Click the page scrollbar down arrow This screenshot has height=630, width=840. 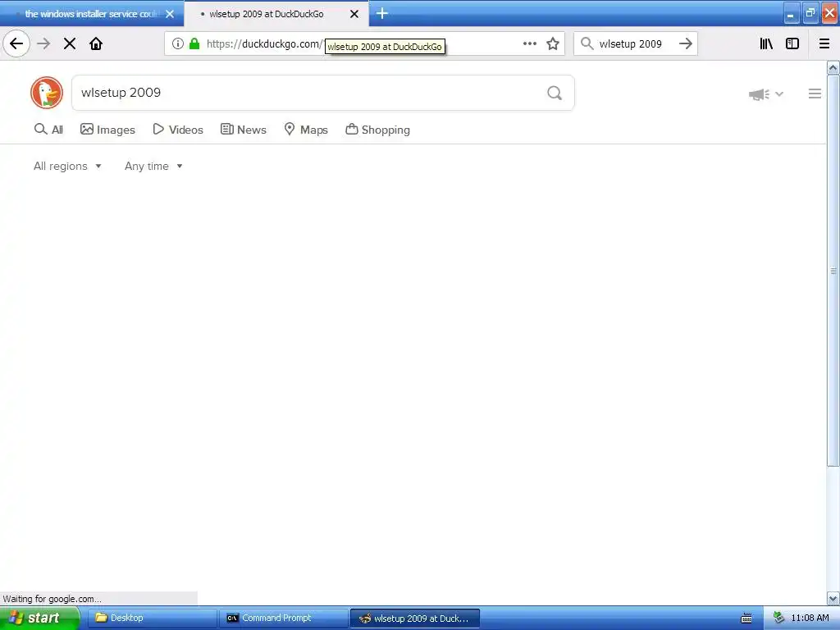pos(833,598)
